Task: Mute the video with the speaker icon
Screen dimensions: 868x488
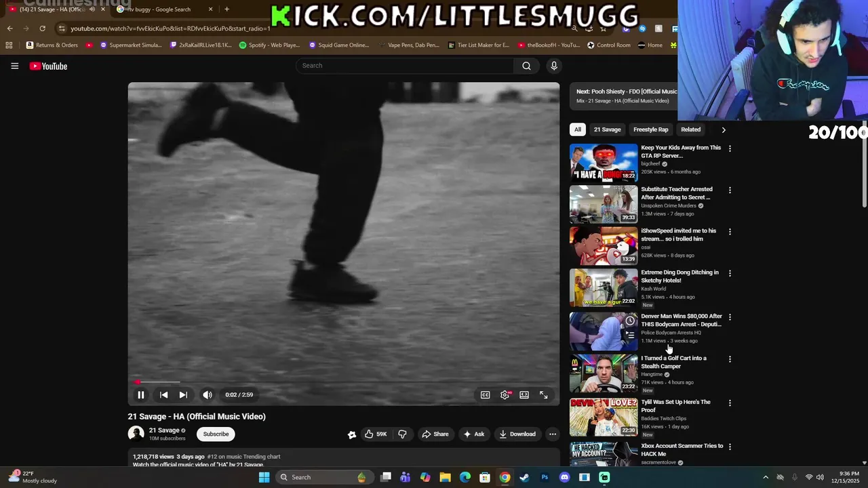Action: [208, 394]
